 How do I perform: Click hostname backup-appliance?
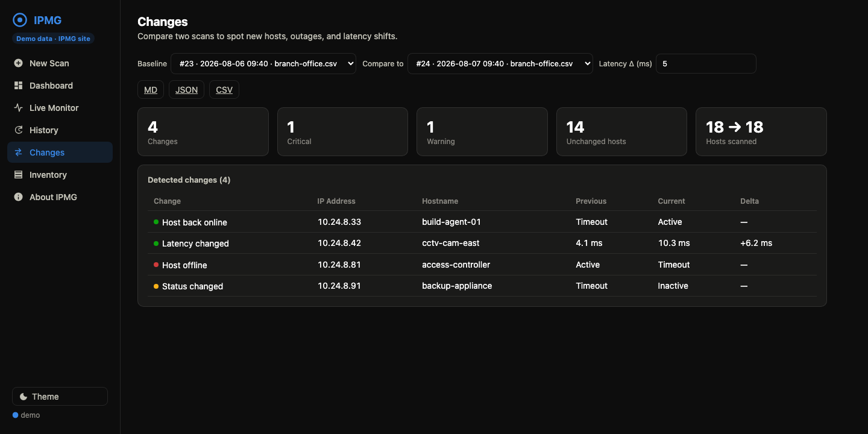click(x=457, y=286)
